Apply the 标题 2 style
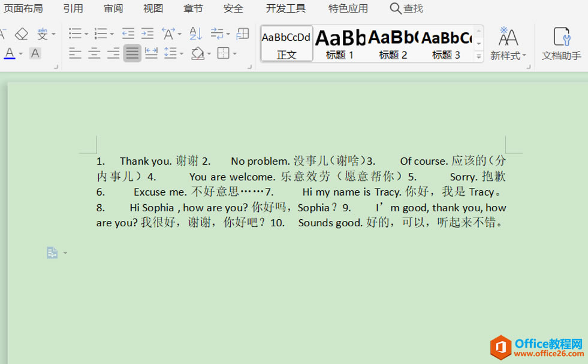This screenshot has width=588, height=364. [x=393, y=44]
